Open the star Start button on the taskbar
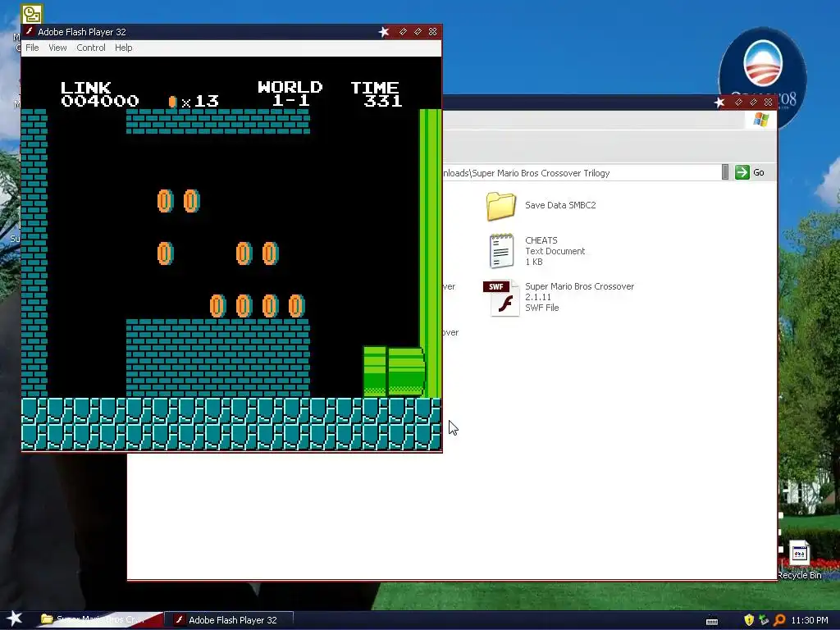This screenshot has width=840, height=630. (x=14, y=619)
